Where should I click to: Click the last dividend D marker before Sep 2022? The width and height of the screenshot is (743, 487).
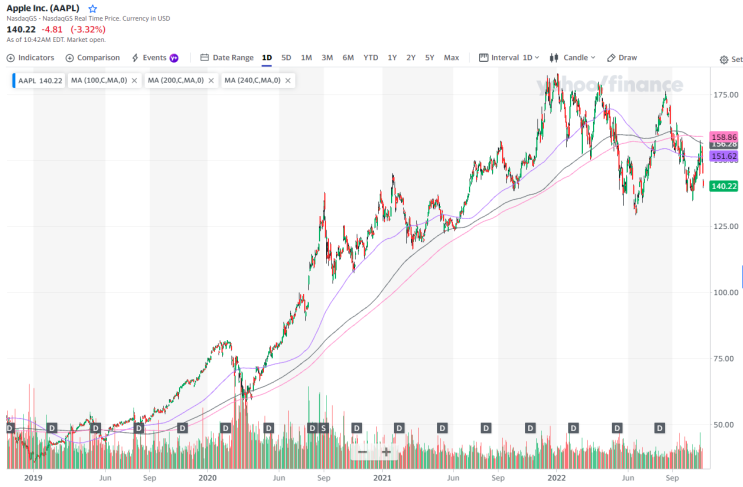[660, 428]
